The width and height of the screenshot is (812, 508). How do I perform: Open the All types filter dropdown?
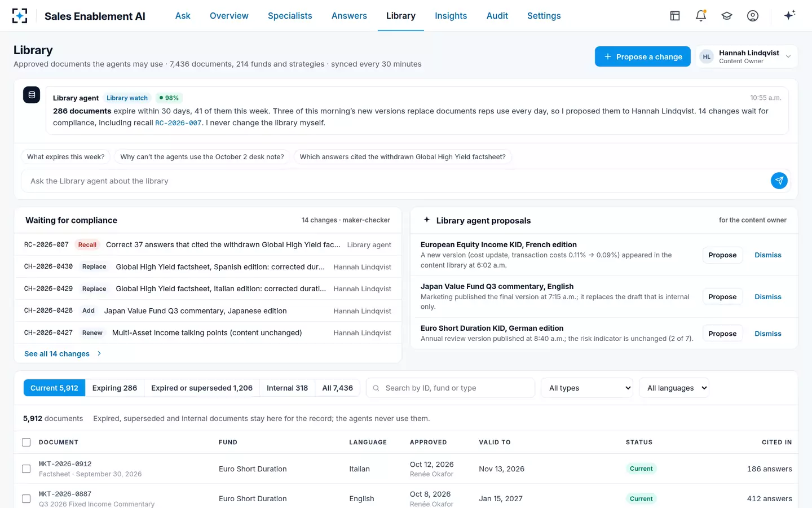[587, 388]
